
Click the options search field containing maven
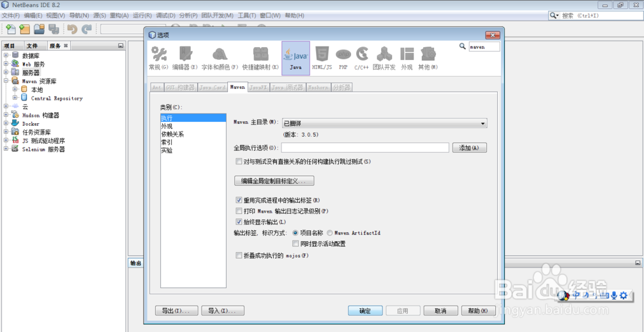click(x=484, y=46)
